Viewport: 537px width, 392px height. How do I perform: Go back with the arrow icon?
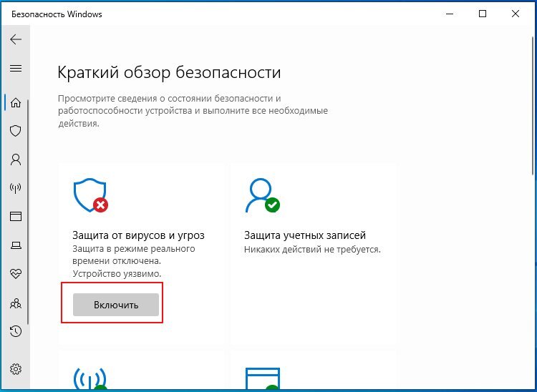click(x=16, y=39)
